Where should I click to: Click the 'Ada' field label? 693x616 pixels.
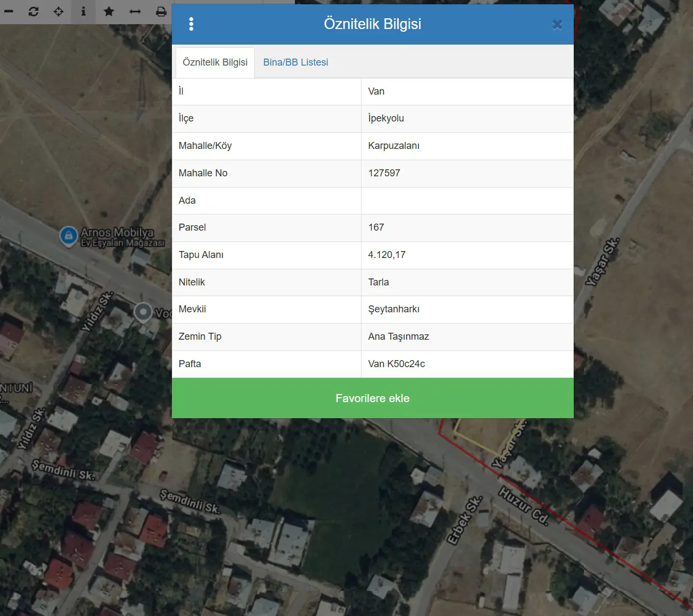[x=187, y=200]
